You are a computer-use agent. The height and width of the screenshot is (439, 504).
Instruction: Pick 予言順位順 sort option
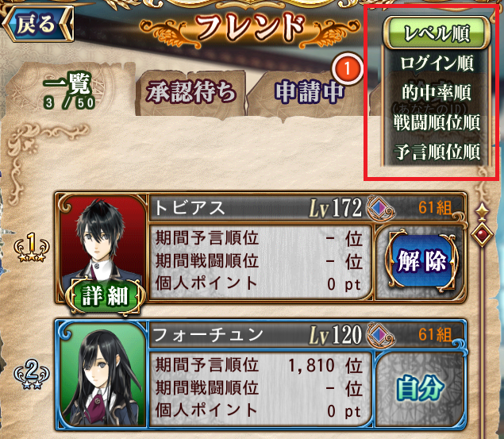pos(437,152)
